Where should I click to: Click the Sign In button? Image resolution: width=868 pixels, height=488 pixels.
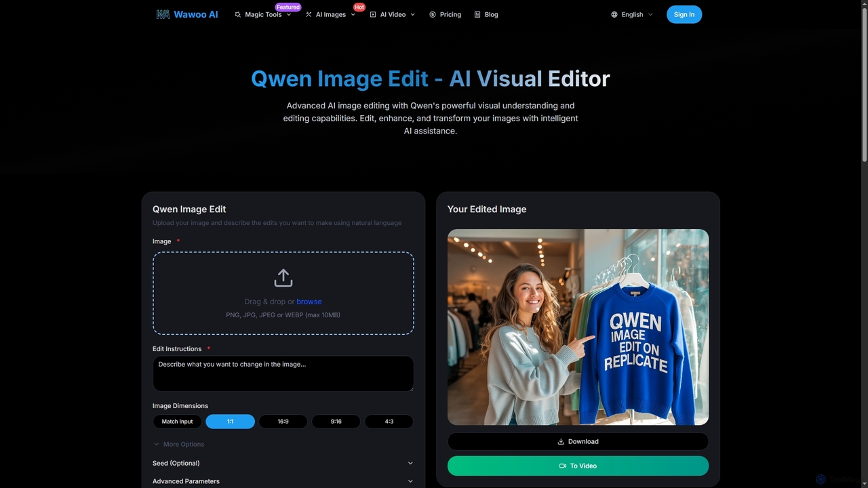coord(684,14)
